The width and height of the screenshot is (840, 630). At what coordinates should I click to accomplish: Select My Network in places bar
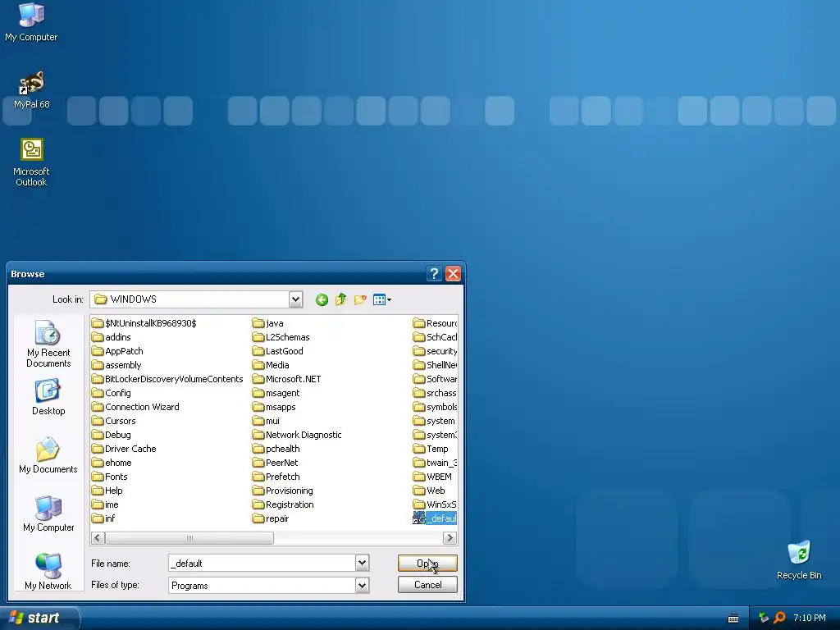[x=48, y=572]
